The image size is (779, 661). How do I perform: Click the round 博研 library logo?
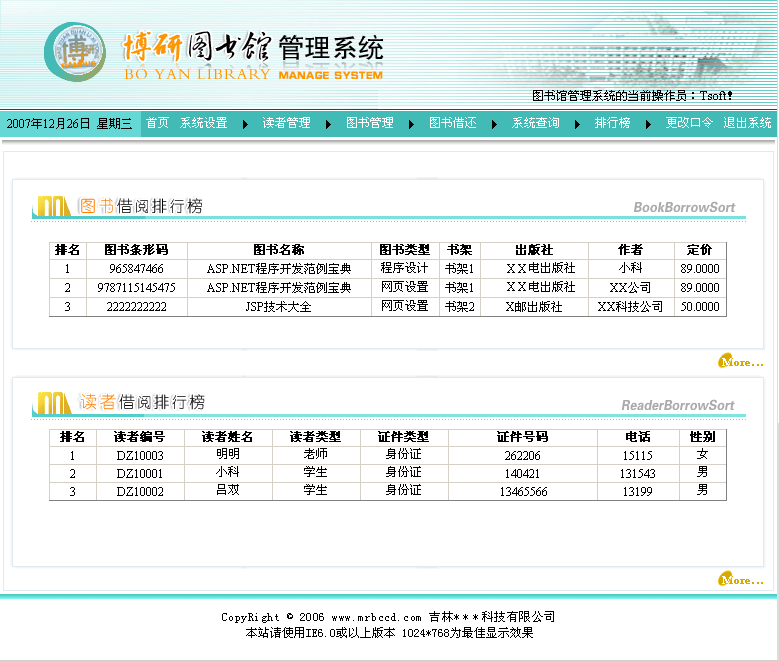(x=75, y=52)
